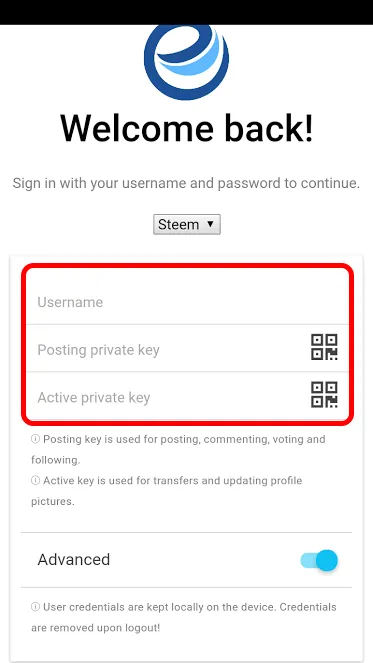Click the Posting key usage description
The height and width of the screenshot is (663, 373).
(178, 449)
